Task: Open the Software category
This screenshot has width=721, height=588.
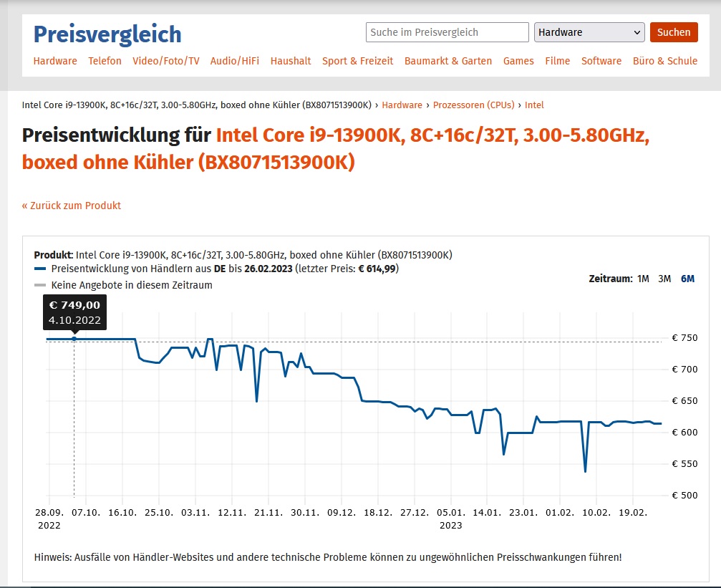Action: coord(601,61)
